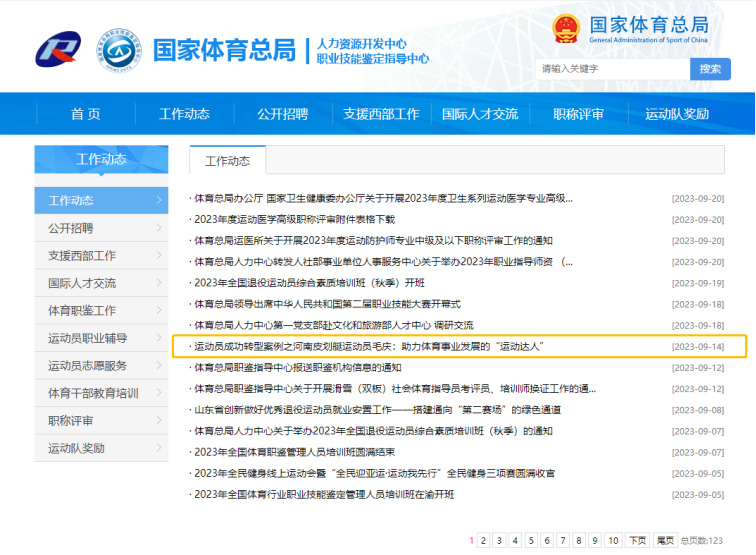
Task: Switch to the 工作动态 content tab
Action: (x=227, y=161)
